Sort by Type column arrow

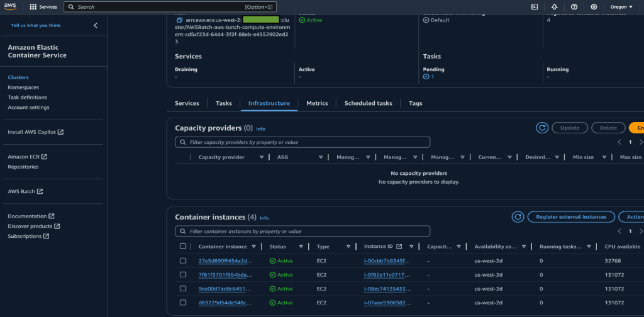pyautogui.click(x=348, y=247)
